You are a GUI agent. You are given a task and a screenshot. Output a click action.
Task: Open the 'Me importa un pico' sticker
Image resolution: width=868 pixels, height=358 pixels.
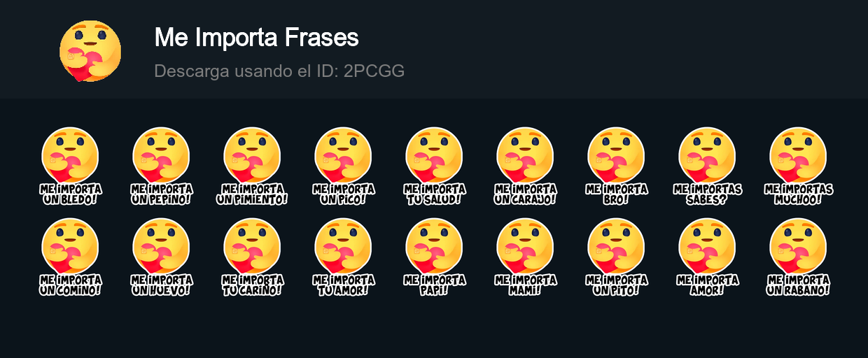click(x=343, y=166)
